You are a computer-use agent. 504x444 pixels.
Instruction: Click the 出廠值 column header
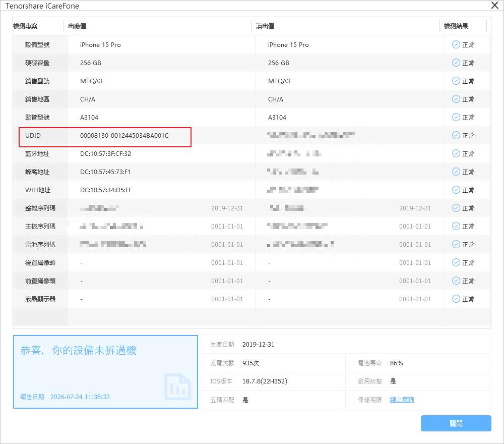77,26
